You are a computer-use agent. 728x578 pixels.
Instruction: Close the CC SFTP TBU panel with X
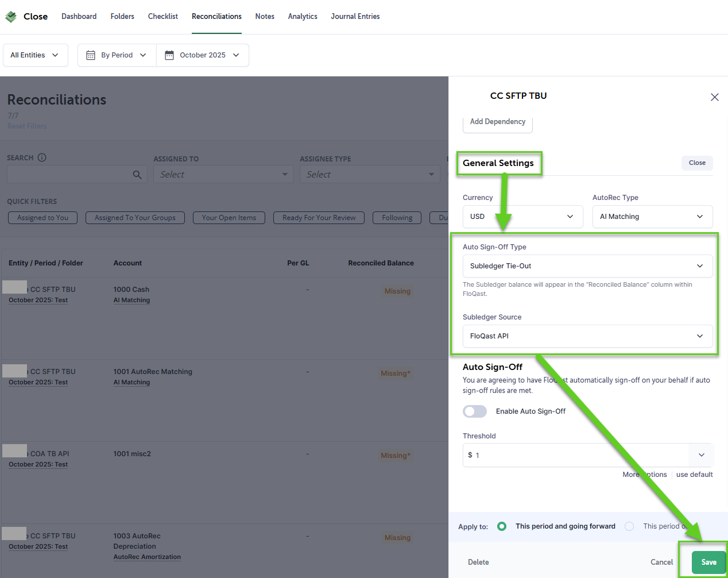[x=714, y=97]
